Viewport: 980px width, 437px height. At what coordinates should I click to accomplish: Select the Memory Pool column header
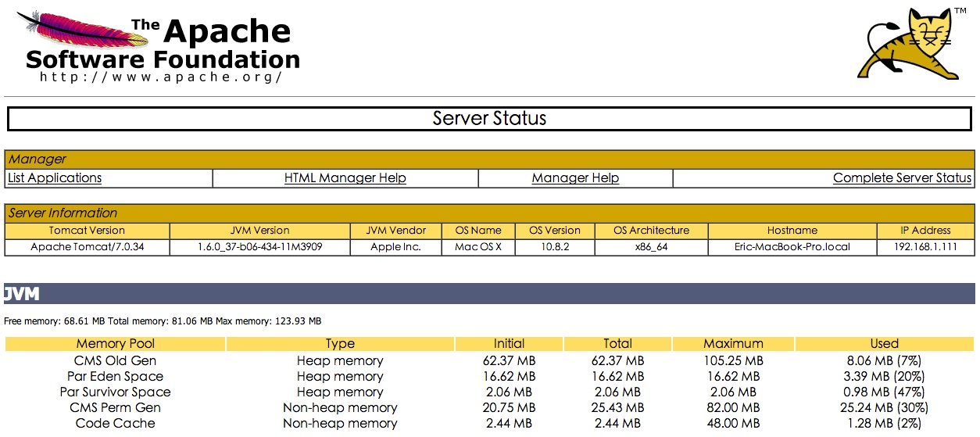click(116, 344)
